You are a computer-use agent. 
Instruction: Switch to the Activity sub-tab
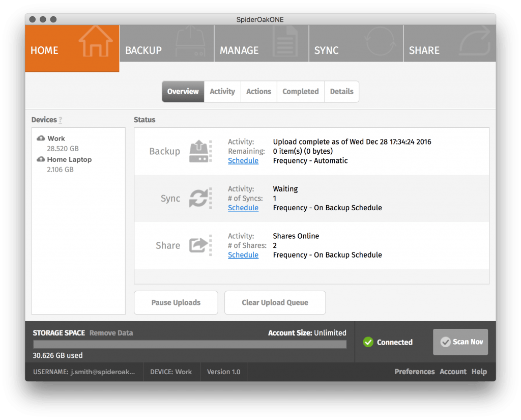(x=222, y=92)
